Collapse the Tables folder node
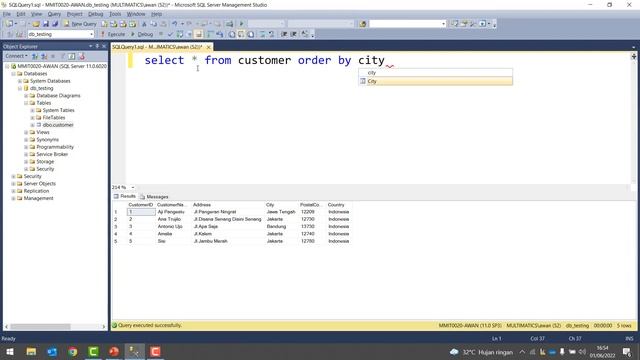The image size is (640, 360). click(x=26, y=103)
